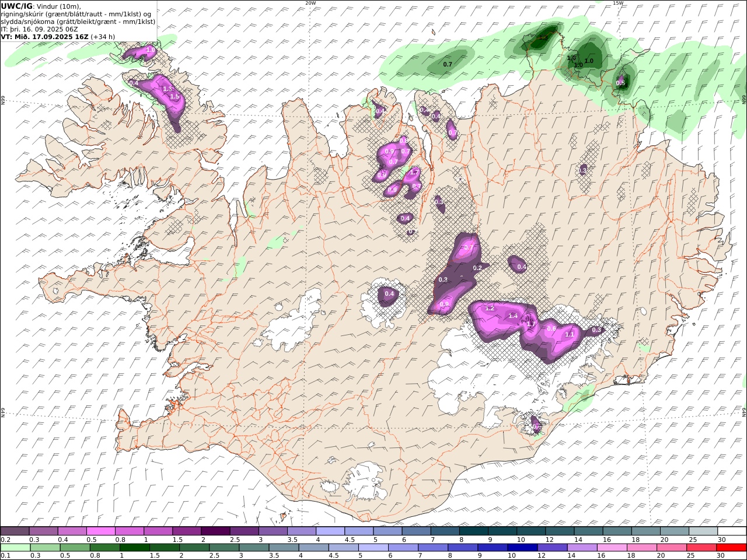The image size is (747, 560).
Task: Click the '20W' longitude label
Action: pos(310,3)
